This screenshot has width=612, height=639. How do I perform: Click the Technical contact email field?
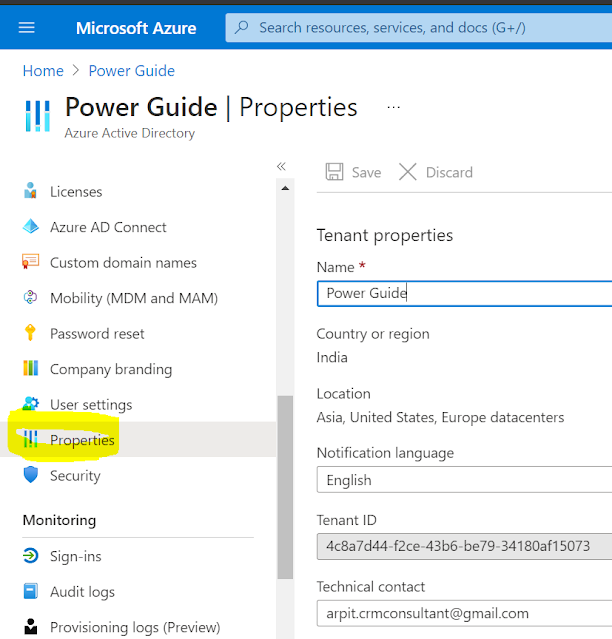click(x=465, y=613)
